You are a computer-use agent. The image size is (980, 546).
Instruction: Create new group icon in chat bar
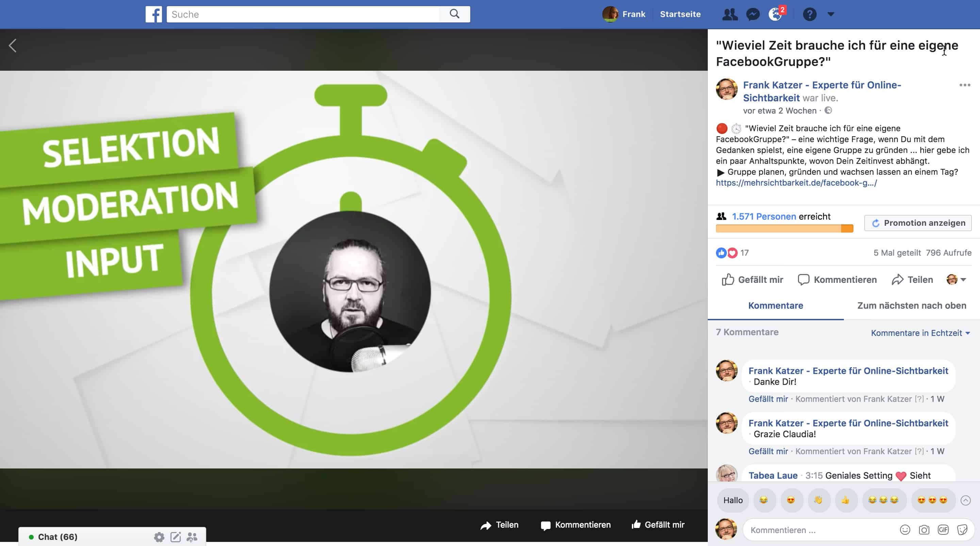pos(192,537)
